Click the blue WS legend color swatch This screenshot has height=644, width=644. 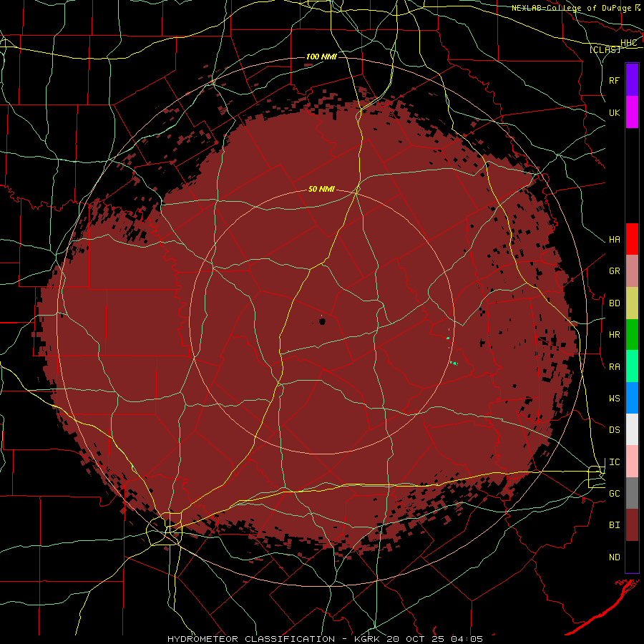coord(632,398)
